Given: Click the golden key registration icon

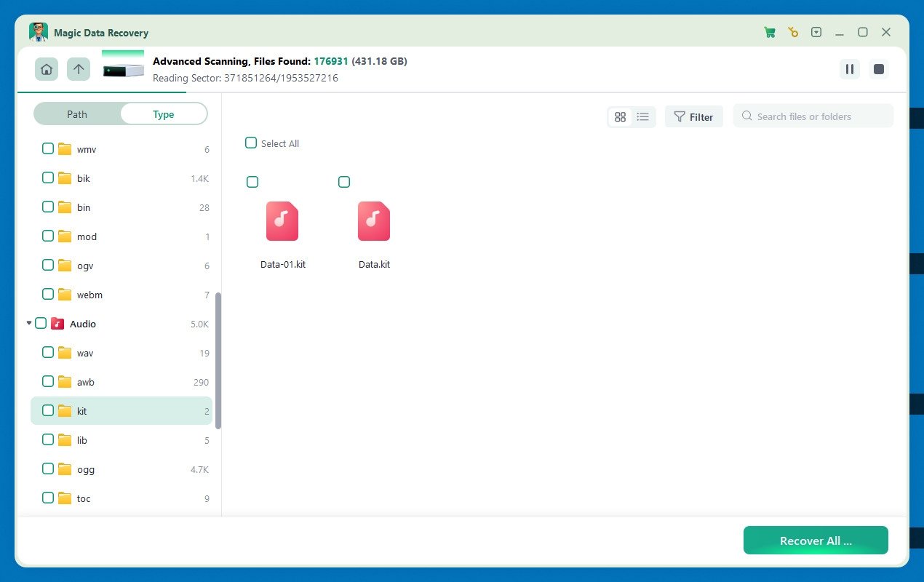Looking at the screenshot, I should point(792,32).
